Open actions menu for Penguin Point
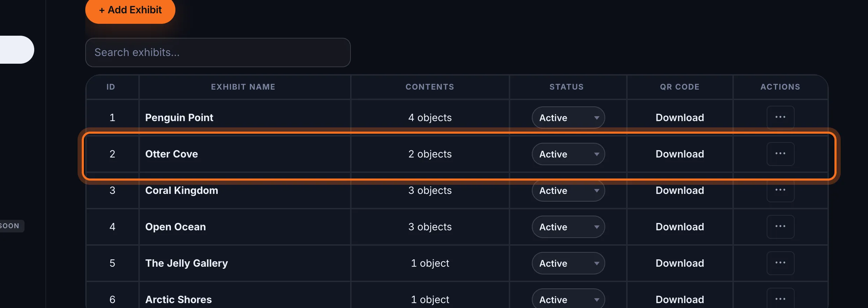The image size is (868, 308). 780,118
